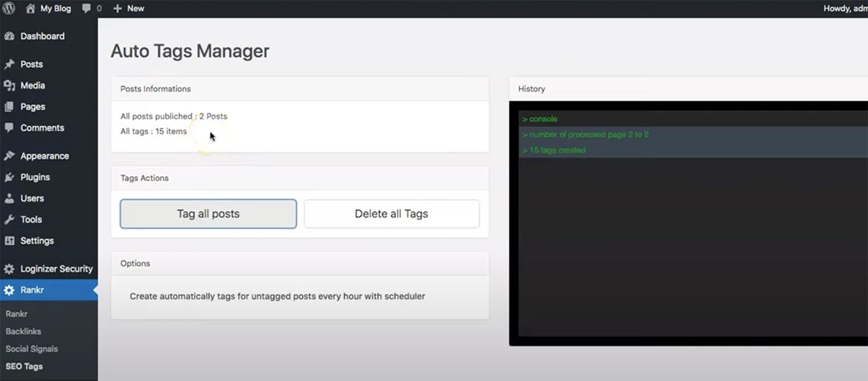Click the Tools wrench icon
868x381 pixels.
[x=9, y=220]
